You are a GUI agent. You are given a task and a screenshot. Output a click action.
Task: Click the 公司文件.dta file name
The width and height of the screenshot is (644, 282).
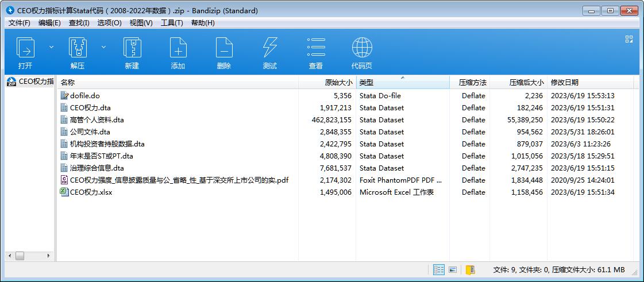click(x=90, y=132)
